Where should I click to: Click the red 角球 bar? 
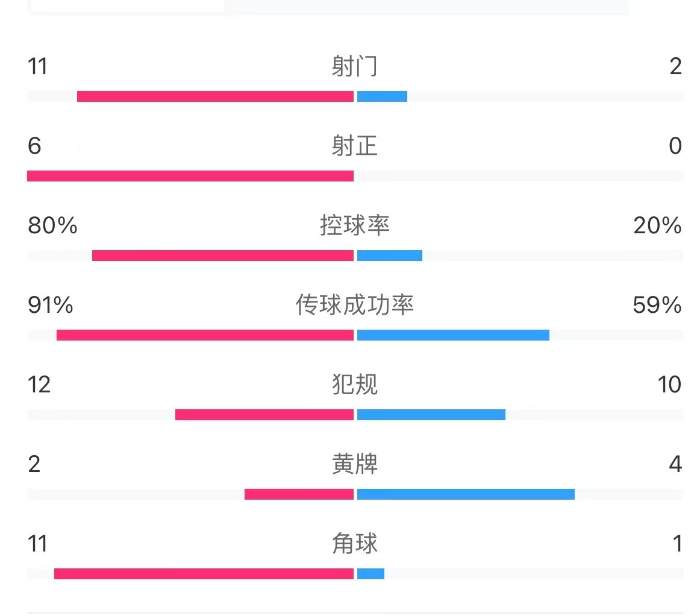204,574
